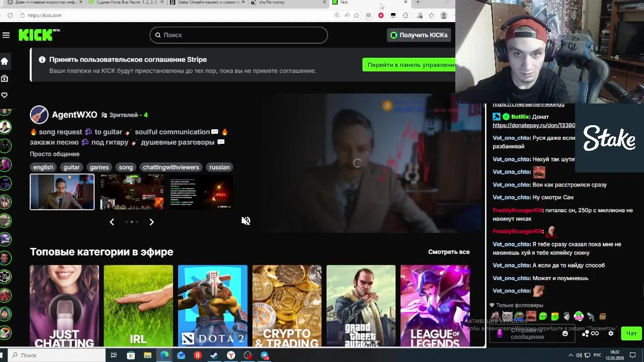Open the Просто общение category link
This screenshot has height=362, width=644.
click(x=54, y=154)
